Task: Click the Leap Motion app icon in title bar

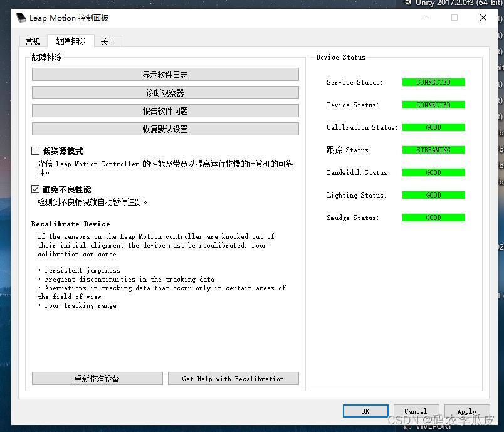Action: click(21, 18)
